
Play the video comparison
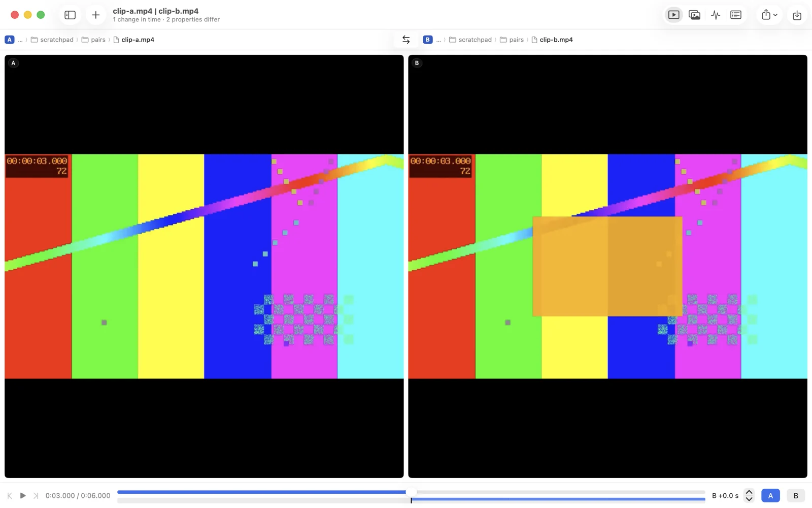coord(23,495)
